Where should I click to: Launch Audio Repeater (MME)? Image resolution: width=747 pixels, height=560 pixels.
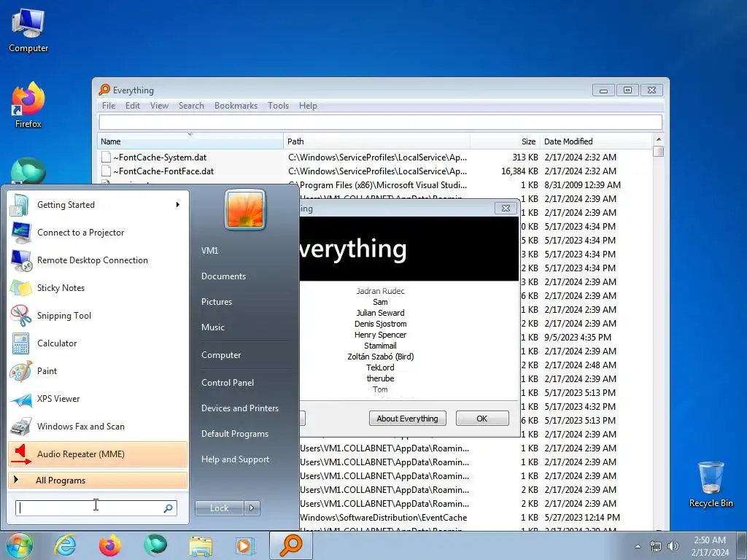[x=97, y=454]
